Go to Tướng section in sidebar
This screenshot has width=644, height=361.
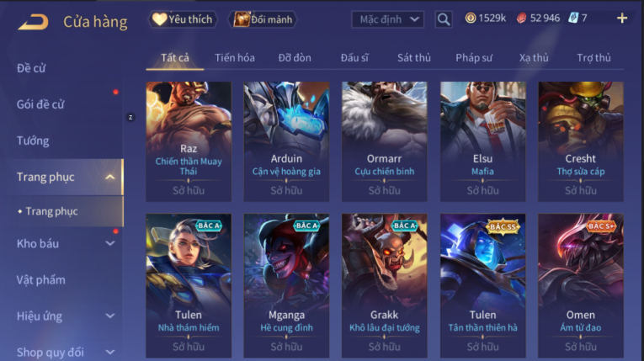(x=33, y=141)
